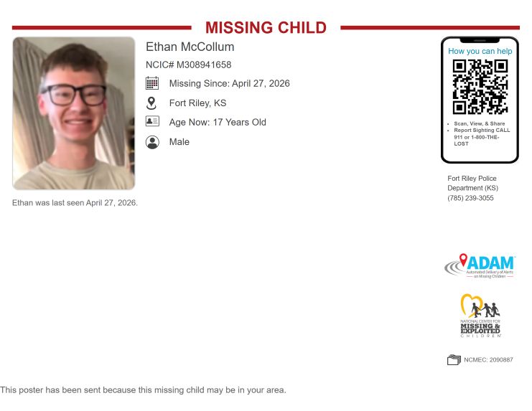532x411 pixels.
Task: Click the calendar icon beside Missing Since
Action: pyautogui.click(x=152, y=83)
